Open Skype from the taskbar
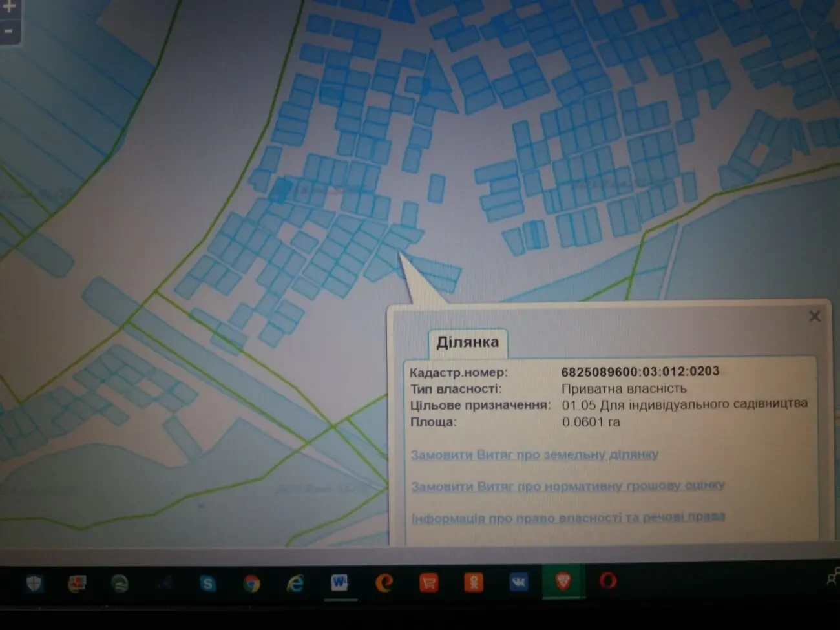 click(x=207, y=583)
